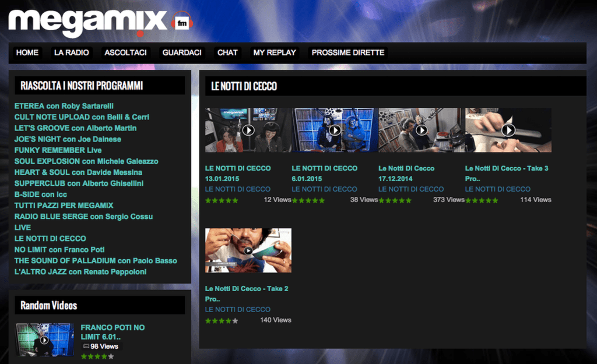The height and width of the screenshot is (364, 597).
Task: View PROSSIME DIRETTE in navigation bar
Action: tap(348, 52)
